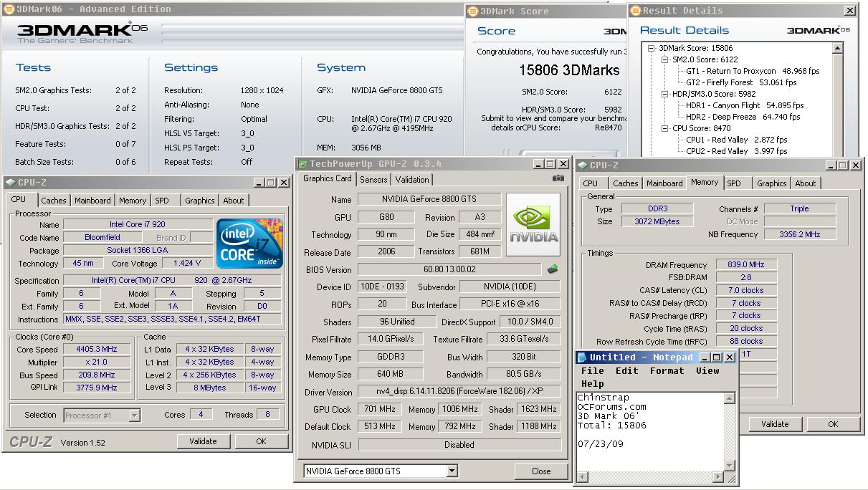Click the NVIDIA logo in GPU-Z
Image resolution: width=868 pixels, height=490 pixels.
click(534, 225)
